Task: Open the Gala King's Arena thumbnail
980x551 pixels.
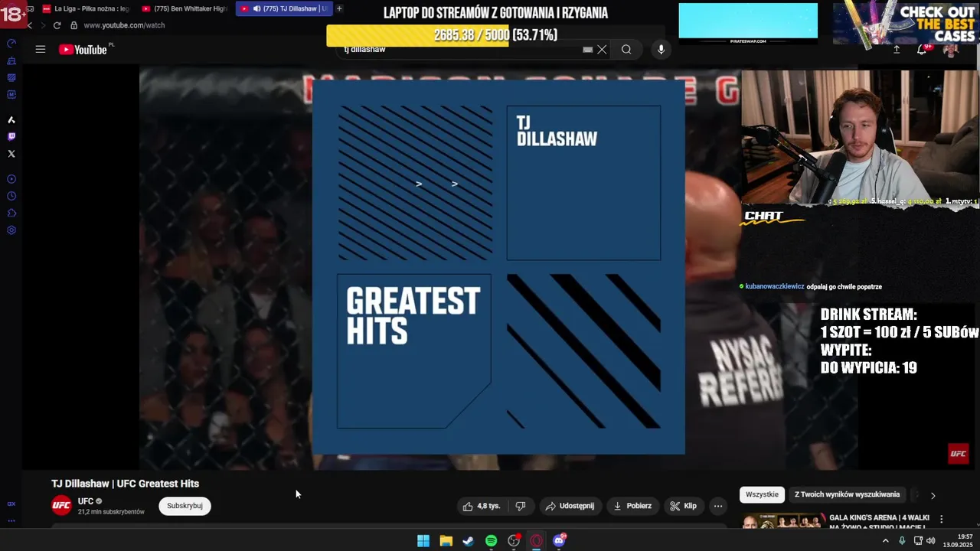Action: coord(783,521)
